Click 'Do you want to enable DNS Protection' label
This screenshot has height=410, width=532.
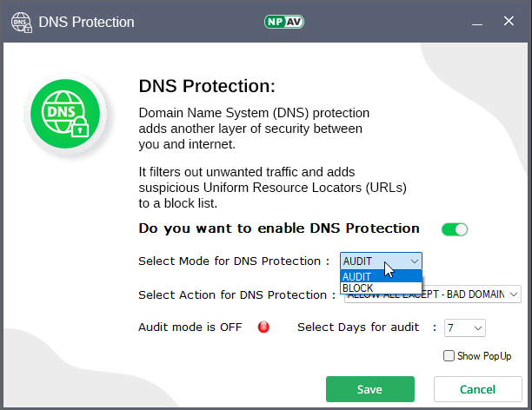click(279, 228)
